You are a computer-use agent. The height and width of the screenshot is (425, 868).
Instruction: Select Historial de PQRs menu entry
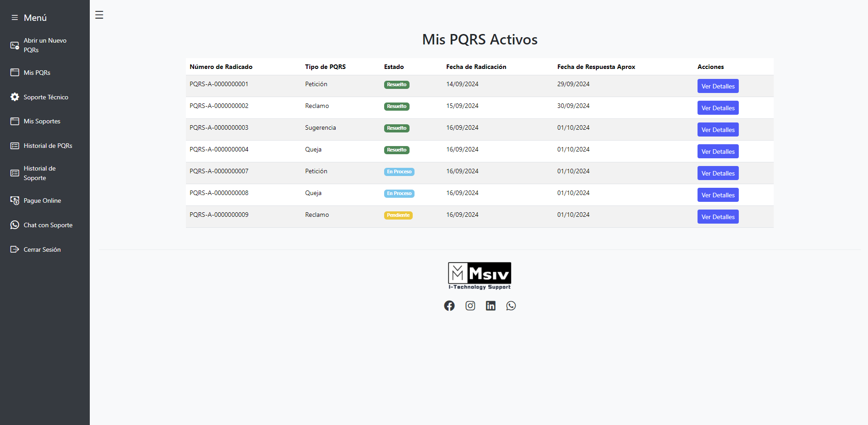(48, 146)
